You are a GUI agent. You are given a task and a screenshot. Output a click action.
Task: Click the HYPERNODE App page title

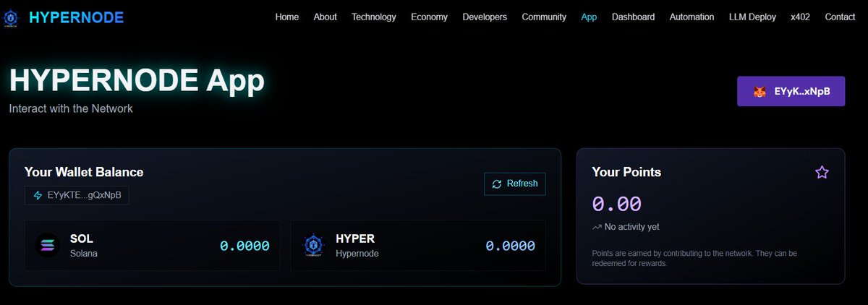pos(137,80)
